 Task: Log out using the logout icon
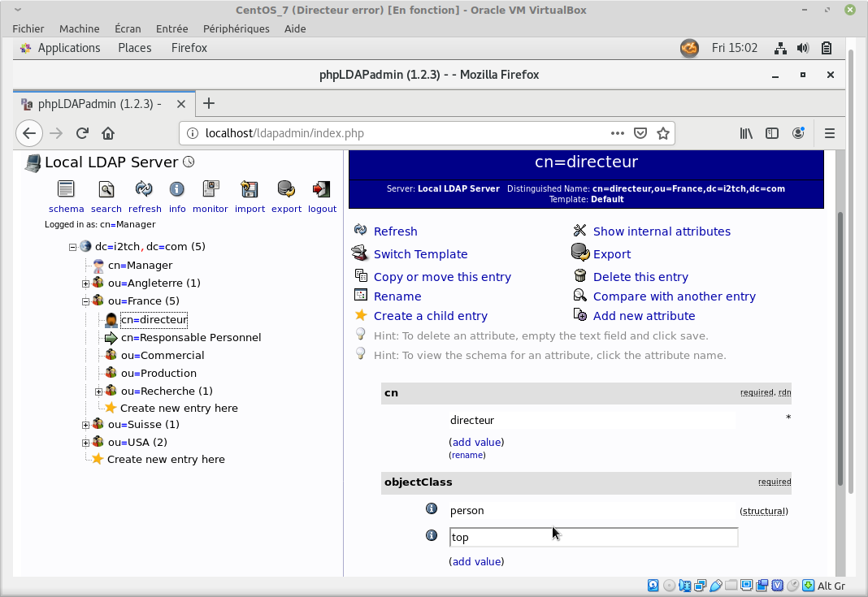pyautogui.click(x=322, y=190)
